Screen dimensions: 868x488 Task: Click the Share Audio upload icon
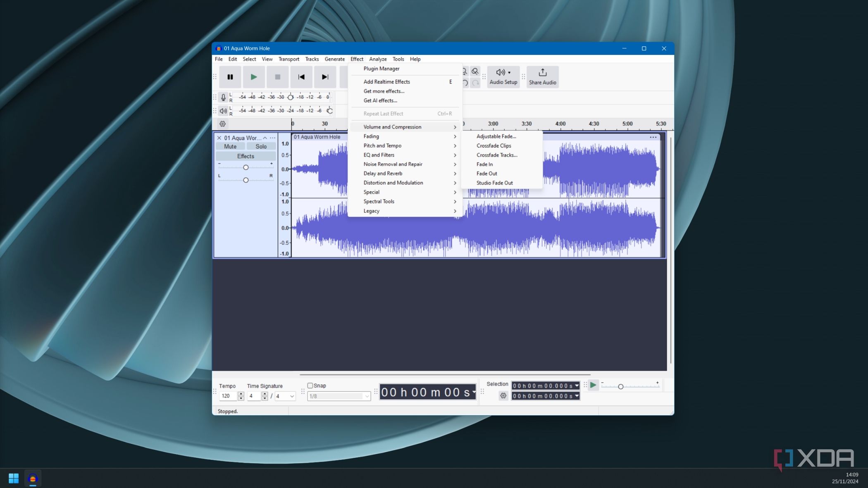tap(542, 73)
